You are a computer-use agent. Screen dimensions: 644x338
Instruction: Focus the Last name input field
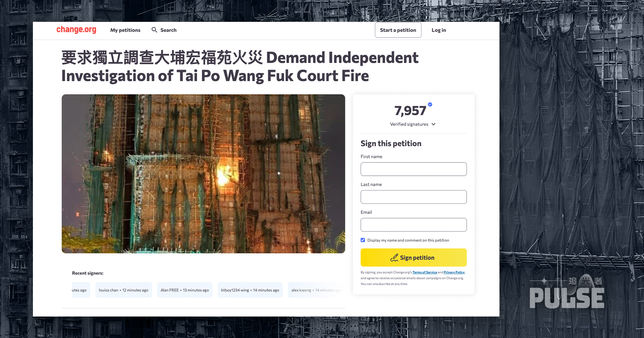click(414, 197)
